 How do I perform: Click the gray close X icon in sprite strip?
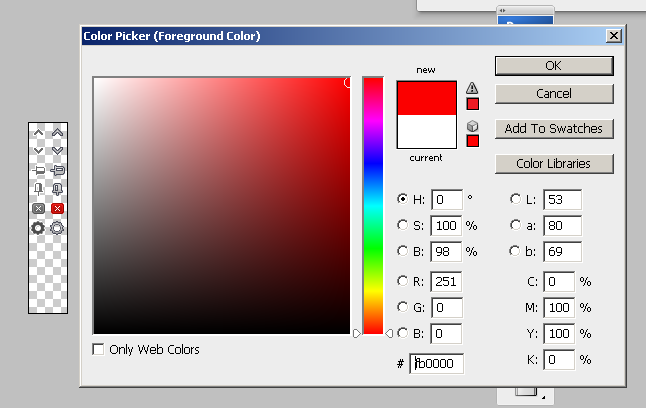coord(38,208)
